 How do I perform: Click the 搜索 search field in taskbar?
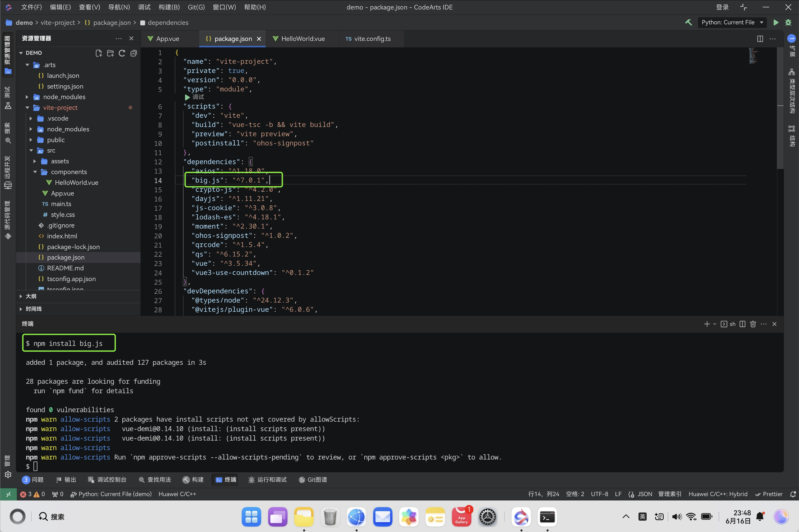(52, 517)
